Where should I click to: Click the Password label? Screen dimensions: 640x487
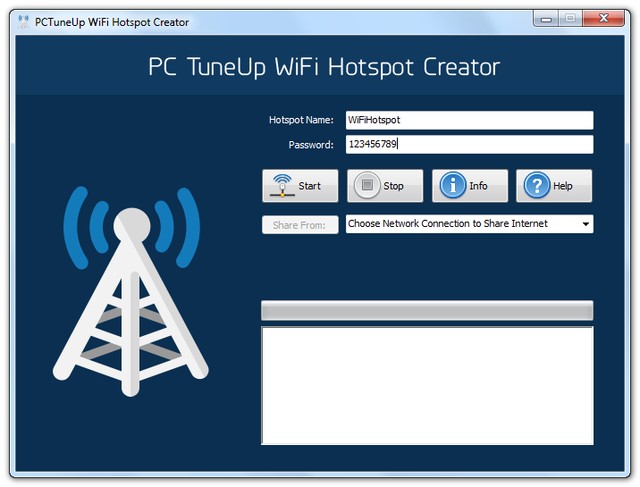pos(311,145)
